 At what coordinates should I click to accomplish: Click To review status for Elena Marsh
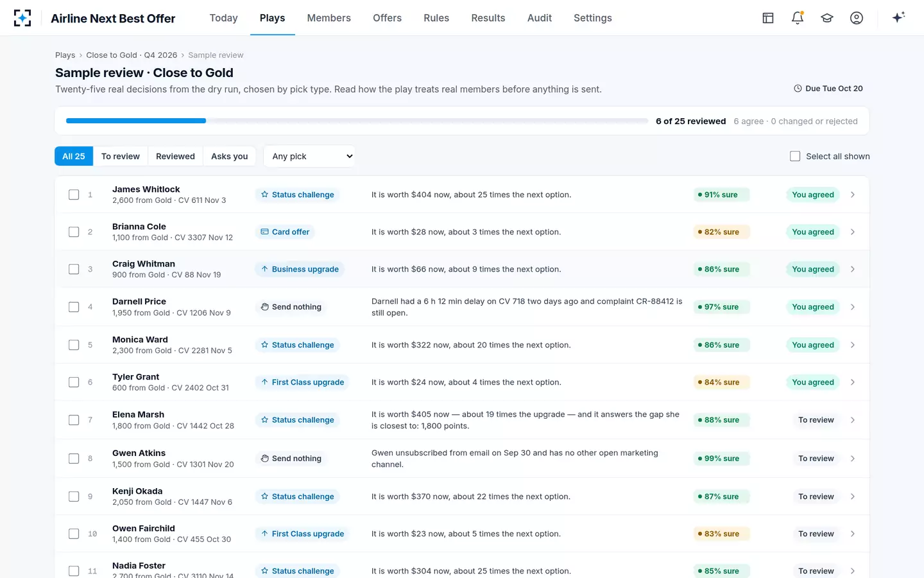pos(816,420)
